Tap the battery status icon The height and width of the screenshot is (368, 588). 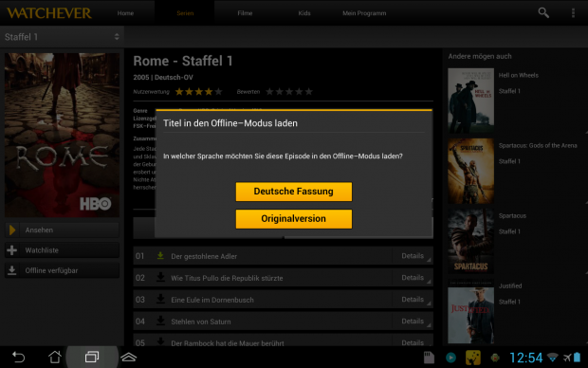click(578, 358)
